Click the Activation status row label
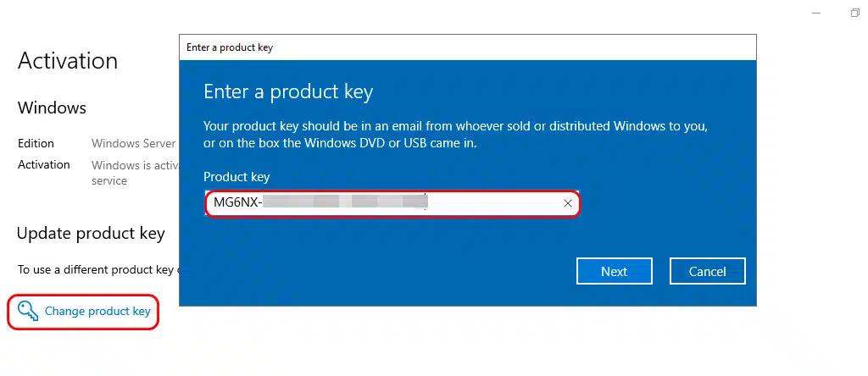868x376 pixels. 44,164
